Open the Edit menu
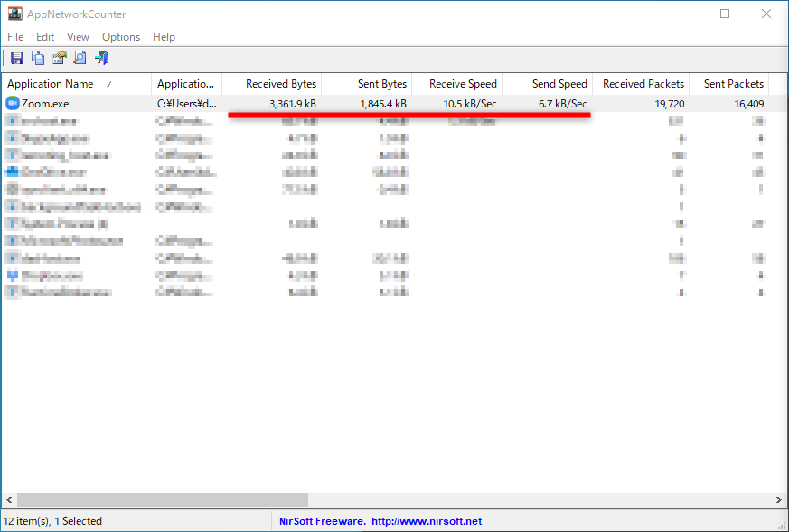Viewport: 789px width, 532px height. (x=44, y=37)
